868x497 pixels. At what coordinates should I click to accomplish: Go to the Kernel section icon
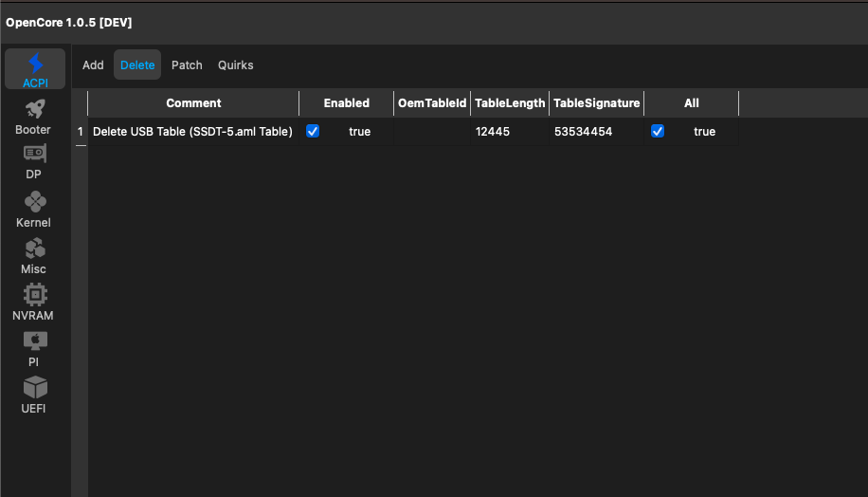(34, 202)
